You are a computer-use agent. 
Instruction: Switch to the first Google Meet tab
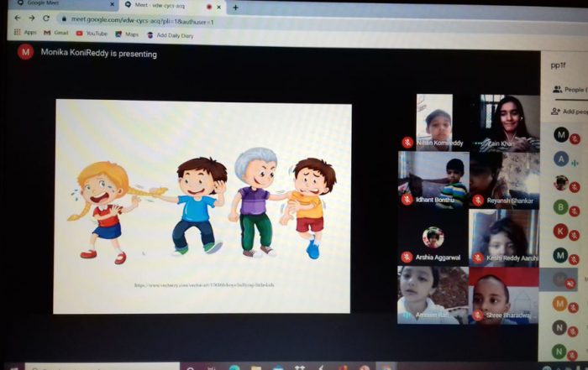coord(64,3)
